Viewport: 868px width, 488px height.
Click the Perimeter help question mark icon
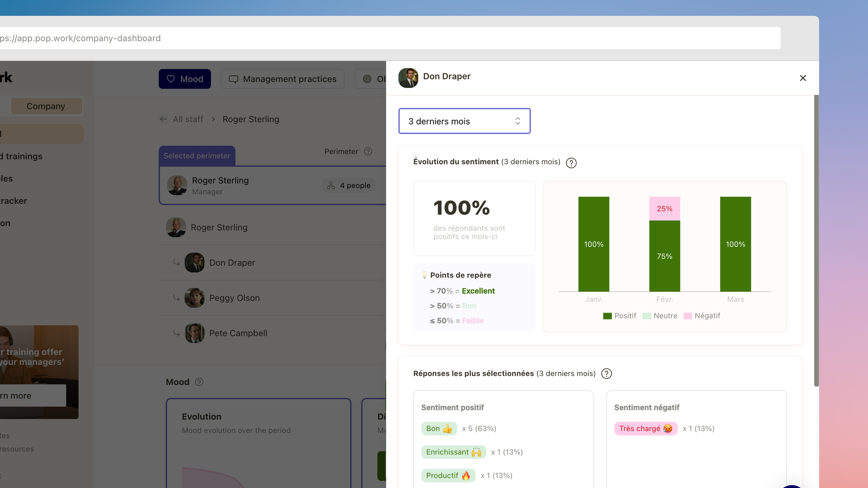368,151
